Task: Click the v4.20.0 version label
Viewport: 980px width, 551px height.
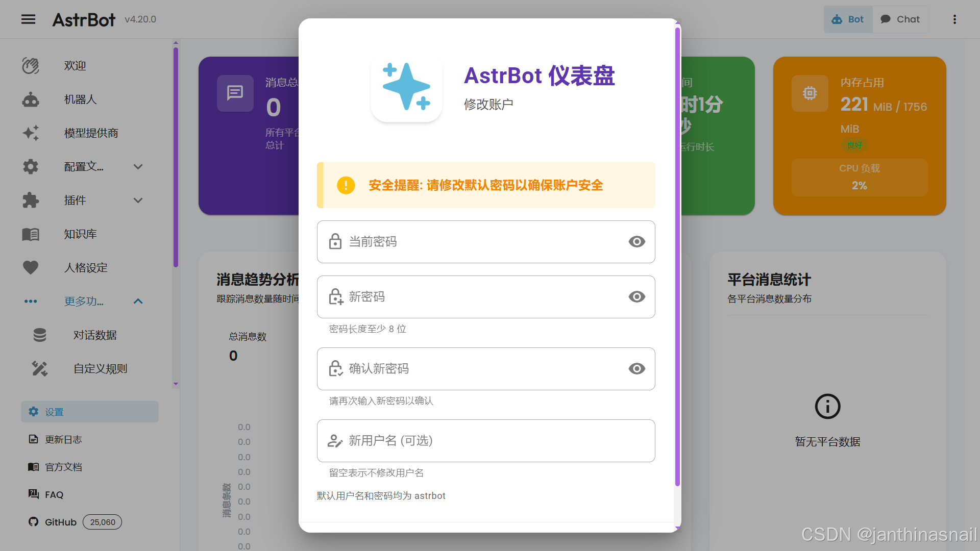Action: point(140,19)
